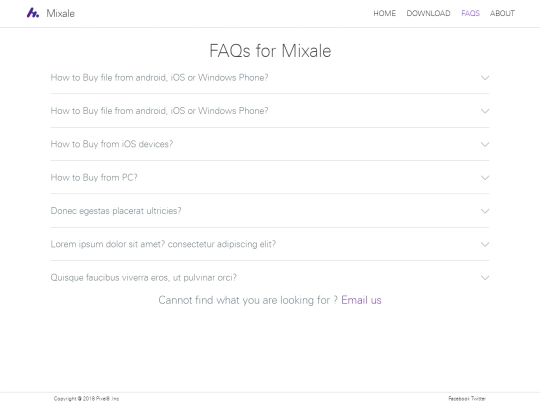
Task: Open the Twitter footer link
Action: [478, 398]
